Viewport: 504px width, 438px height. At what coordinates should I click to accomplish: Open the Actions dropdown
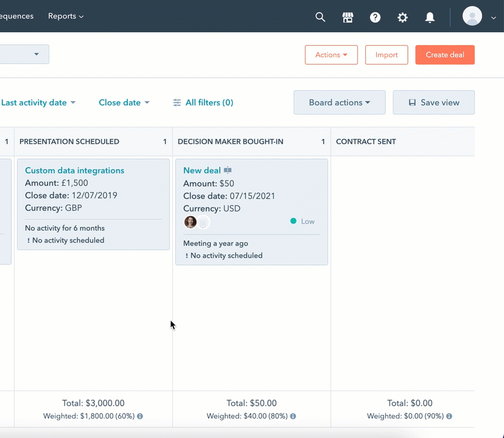(x=331, y=55)
